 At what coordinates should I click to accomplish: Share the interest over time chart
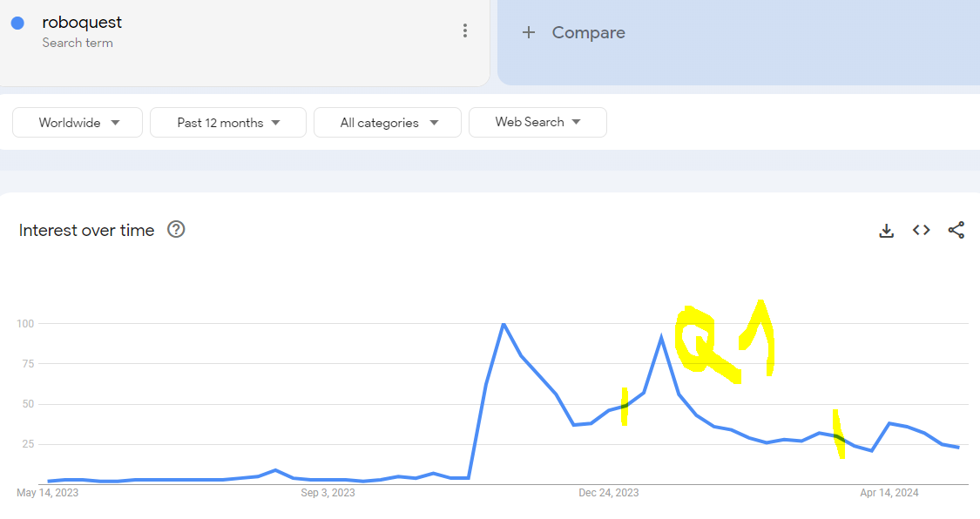pos(956,230)
